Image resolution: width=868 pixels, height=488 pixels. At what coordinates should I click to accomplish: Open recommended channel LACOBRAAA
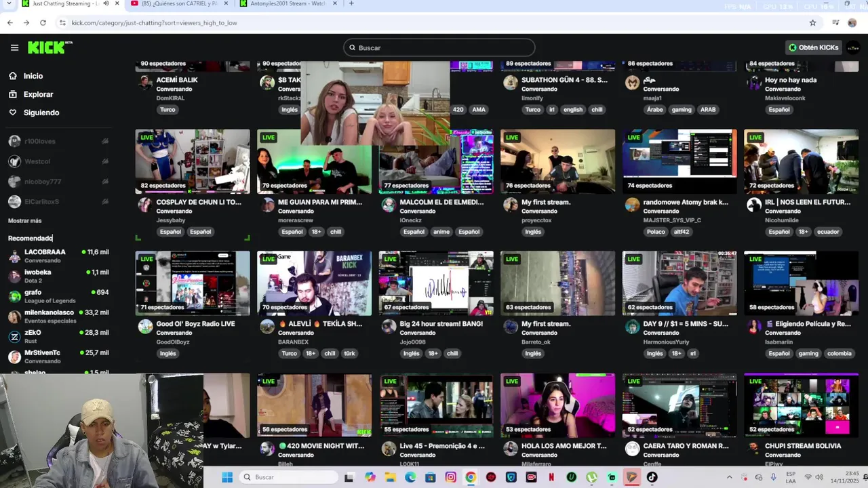click(x=58, y=256)
